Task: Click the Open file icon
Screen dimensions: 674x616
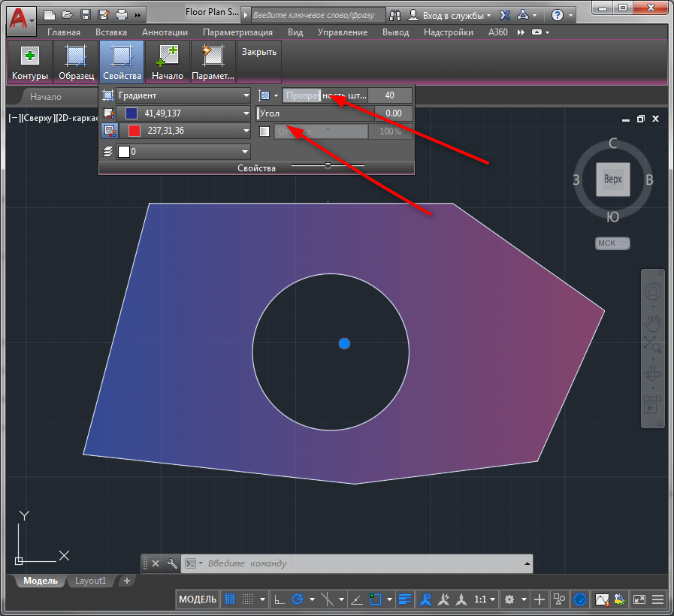Action: click(68, 16)
